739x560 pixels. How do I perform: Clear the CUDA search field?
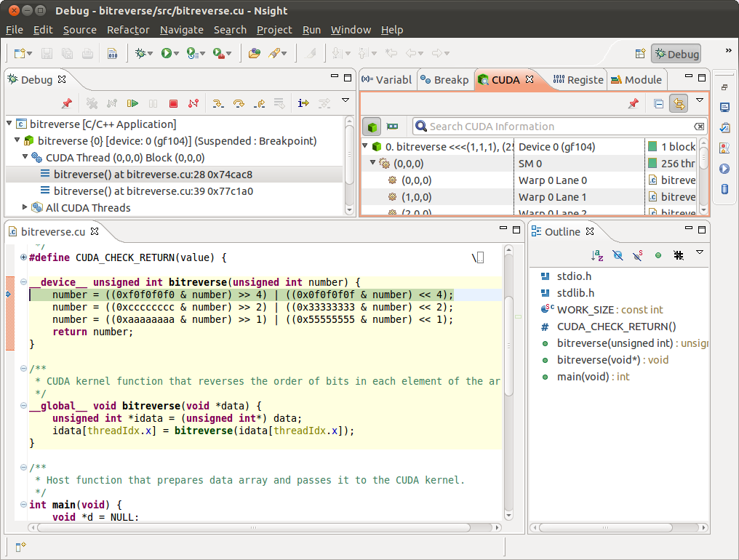pos(699,126)
